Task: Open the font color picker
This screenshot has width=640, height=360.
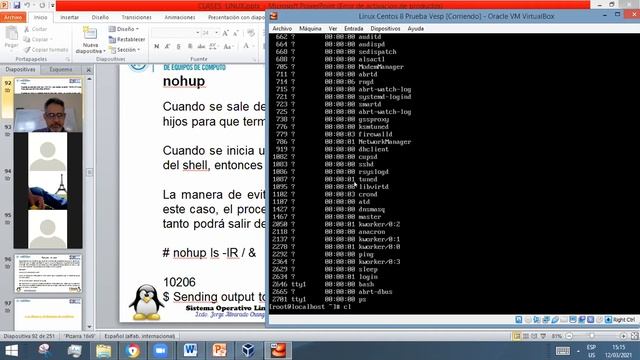Action: tap(247, 47)
